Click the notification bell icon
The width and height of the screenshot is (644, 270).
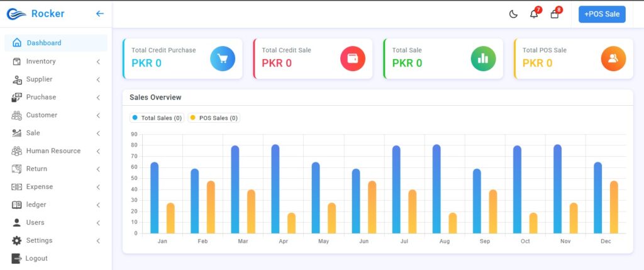(x=534, y=14)
